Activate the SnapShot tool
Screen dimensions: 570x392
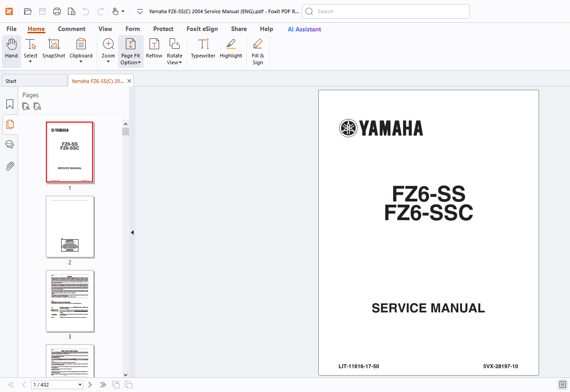pyautogui.click(x=54, y=49)
